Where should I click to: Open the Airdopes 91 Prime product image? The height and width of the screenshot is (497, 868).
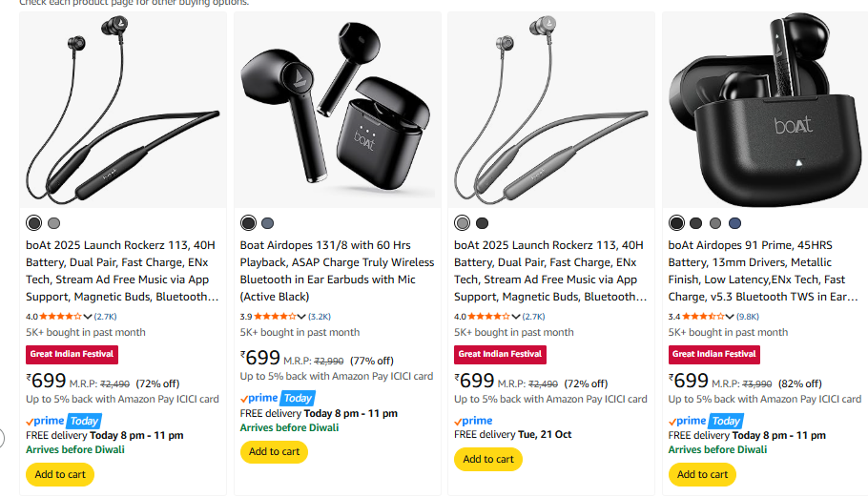(x=766, y=110)
